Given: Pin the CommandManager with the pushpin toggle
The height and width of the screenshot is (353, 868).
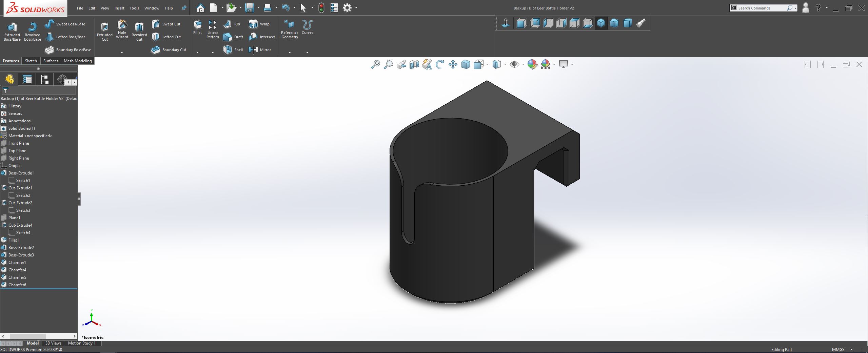Looking at the screenshot, I should pyautogui.click(x=183, y=8).
